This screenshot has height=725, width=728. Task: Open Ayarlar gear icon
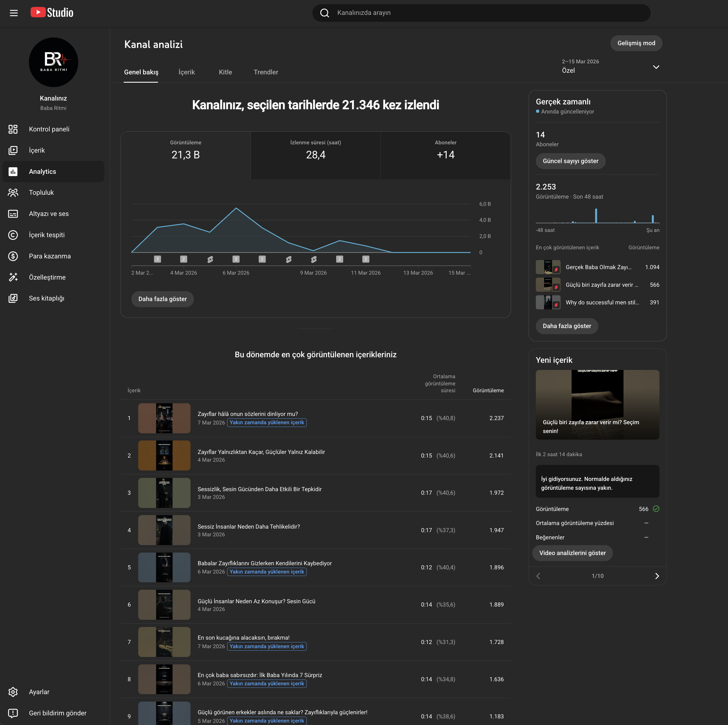pos(13,692)
